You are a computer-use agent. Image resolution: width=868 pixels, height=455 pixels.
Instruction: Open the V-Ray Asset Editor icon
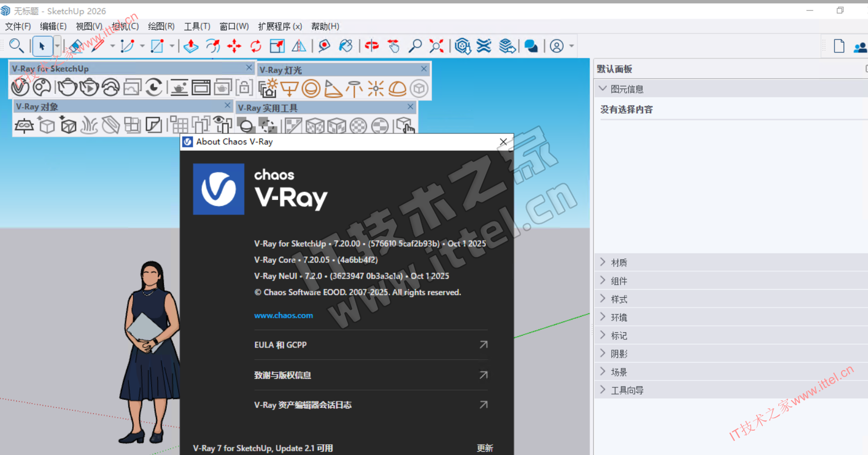(20, 88)
